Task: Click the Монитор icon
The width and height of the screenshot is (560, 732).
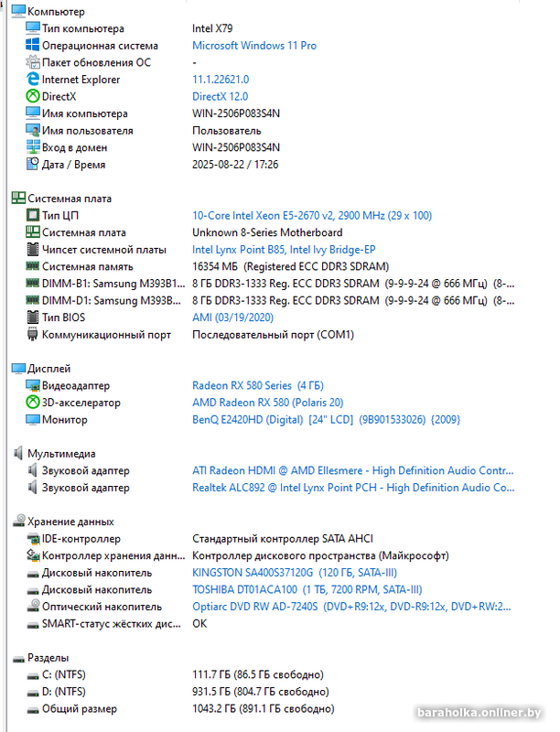Action: (33, 419)
